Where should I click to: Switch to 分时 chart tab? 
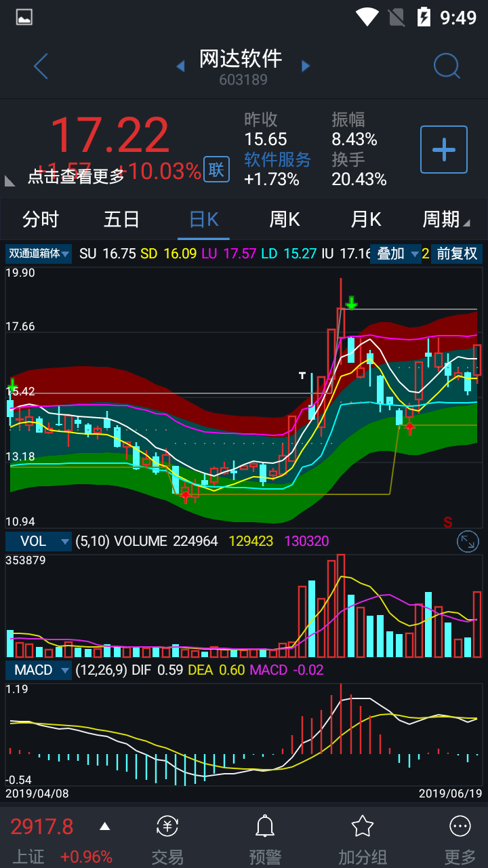pyautogui.click(x=41, y=219)
